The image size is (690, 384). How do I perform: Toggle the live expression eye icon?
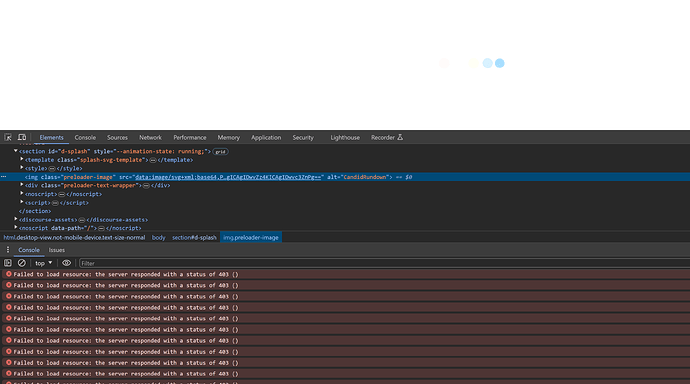(66, 263)
